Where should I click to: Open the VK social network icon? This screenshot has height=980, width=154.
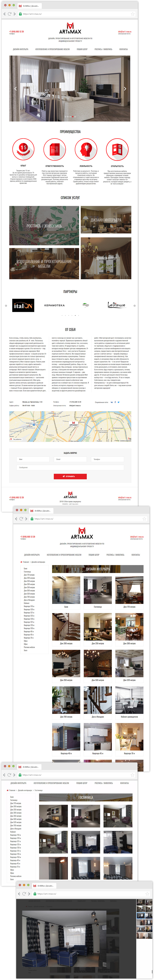[x=111, y=402]
